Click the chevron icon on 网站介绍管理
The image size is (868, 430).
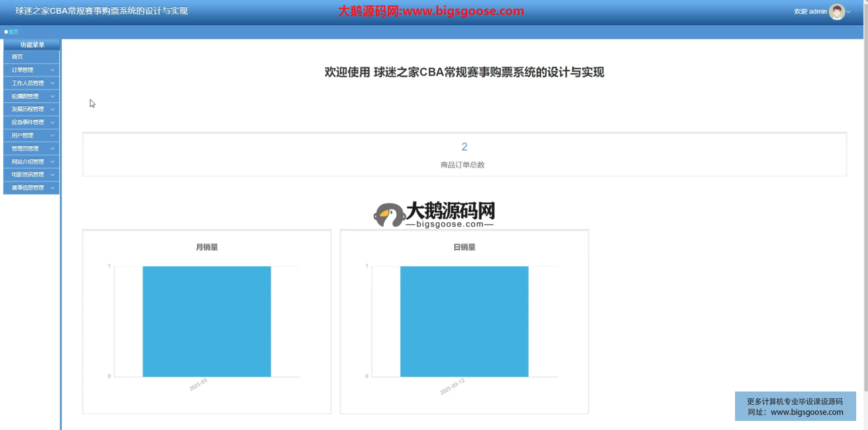[x=52, y=162]
